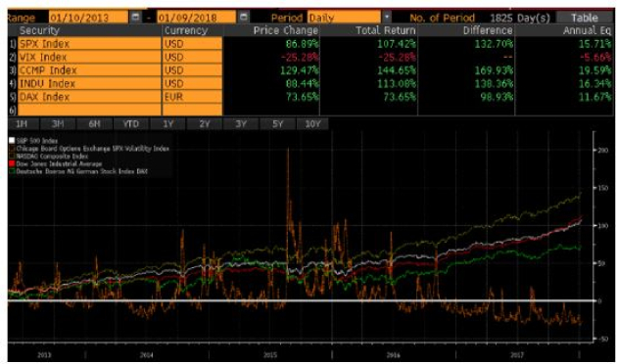The width and height of the screenshot is (617, 364).
Task: Open the start date calendar picker icon
Action: pos(135,17)
